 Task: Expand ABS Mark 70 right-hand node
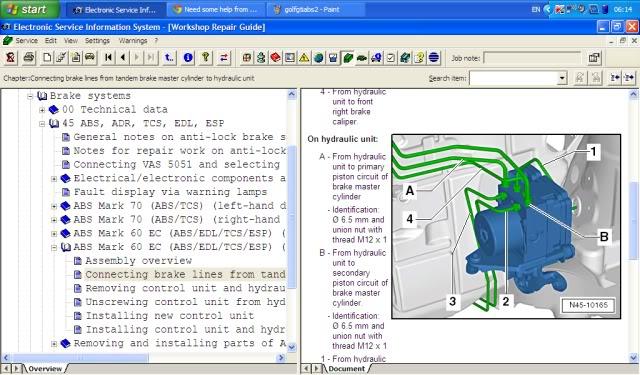click(x=54, y=220)
